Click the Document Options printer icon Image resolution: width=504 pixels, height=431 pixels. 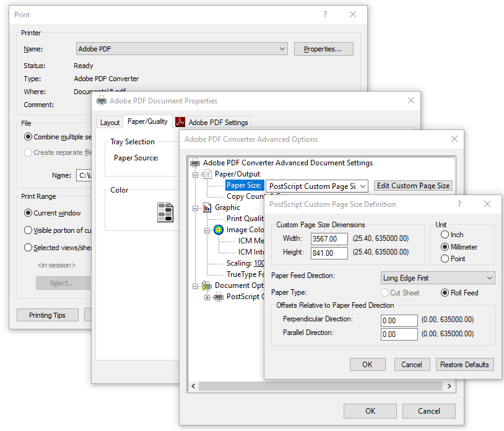207,285
